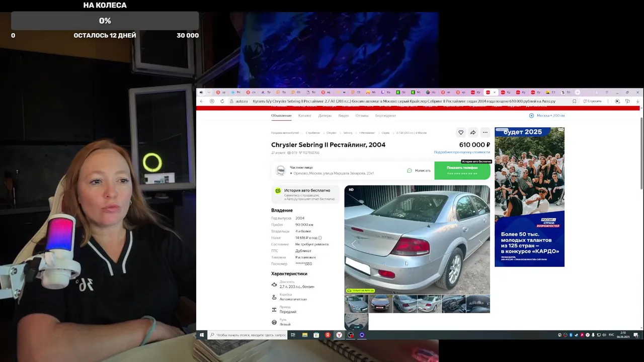The width and height of the screenshot is (644, 362).
Task: Open the third thumbnail, rear view
Action: [x=405, y=304]
